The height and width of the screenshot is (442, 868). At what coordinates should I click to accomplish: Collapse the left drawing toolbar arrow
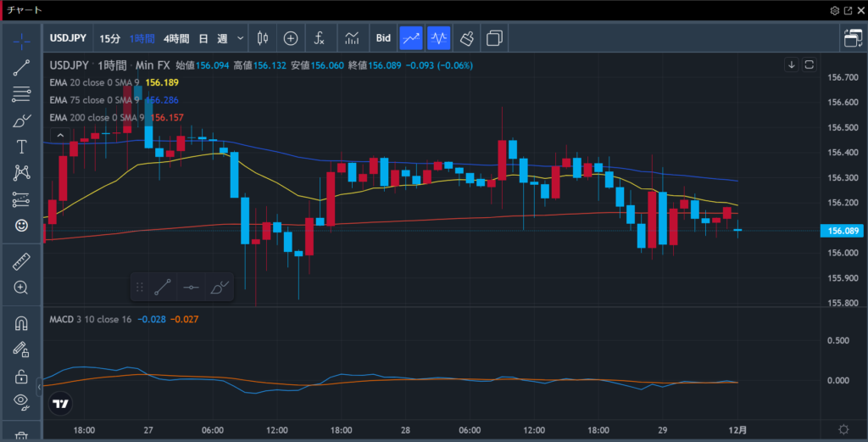click(x=40, y=388)
